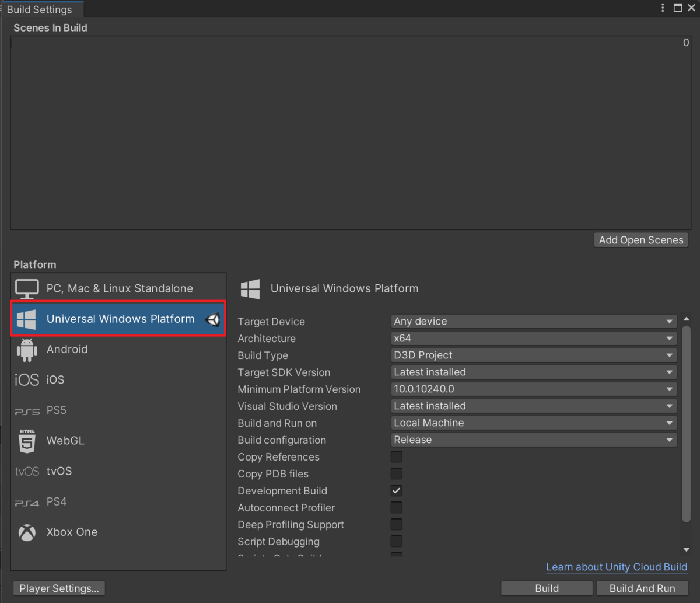Click the Minimum Platform Version label

(299, 389)
